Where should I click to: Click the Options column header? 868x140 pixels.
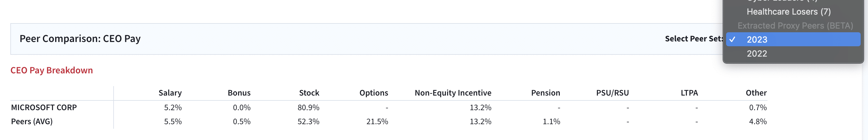coord(373,93)
